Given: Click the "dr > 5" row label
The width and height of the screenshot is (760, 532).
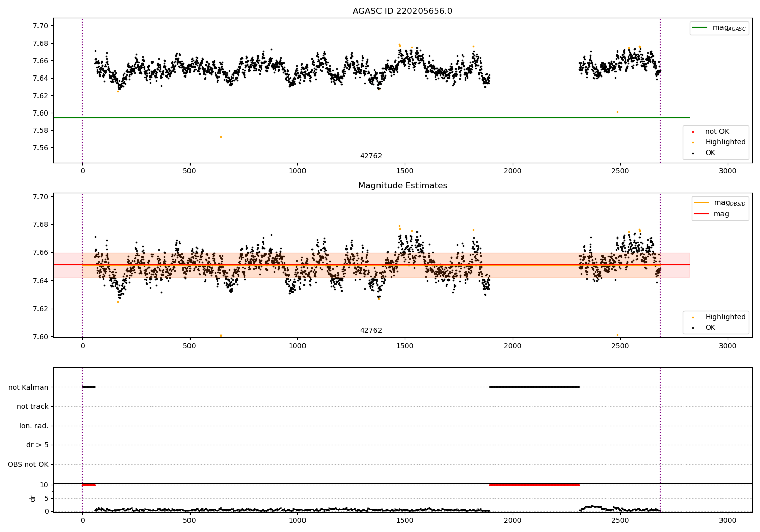Looking at the screenshot, I should (x=37, y=445).
